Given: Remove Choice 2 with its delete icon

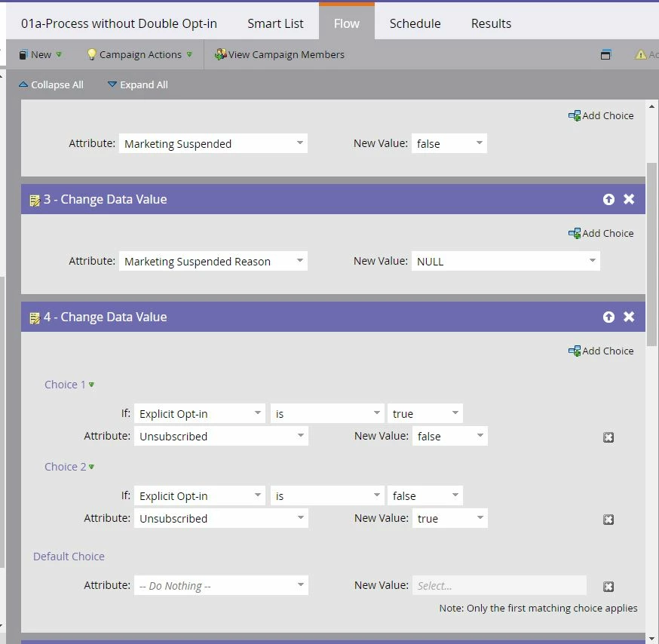Looking at the screenshot, I should click(608, 520).
